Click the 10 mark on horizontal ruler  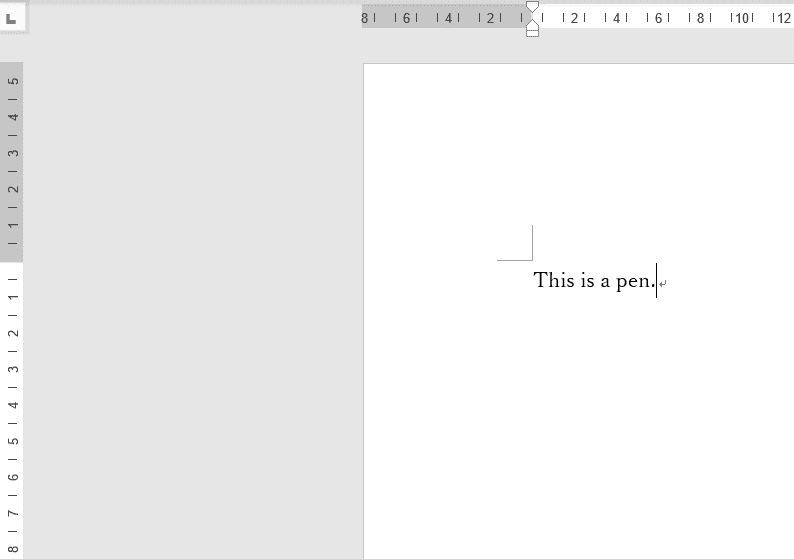[742, 19]
